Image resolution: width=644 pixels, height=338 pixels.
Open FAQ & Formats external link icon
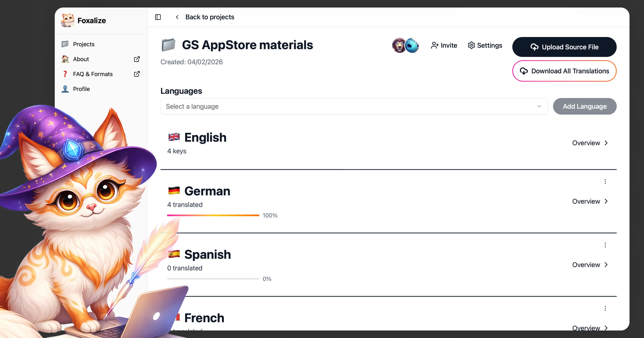(x=137, y=74)
